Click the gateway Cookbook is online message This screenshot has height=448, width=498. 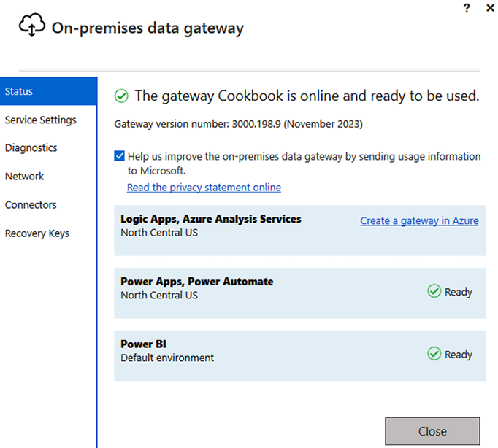click(307, 96)
